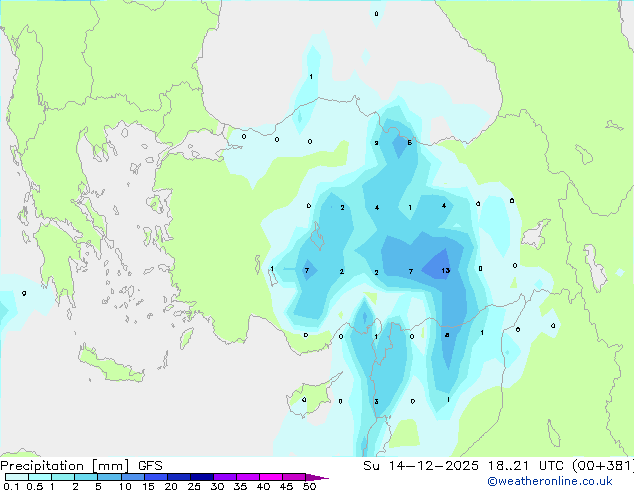Viewport: 634px width, 490px height.
Task: Click the 0.1–0.5 mm lightest legend swatch
Action: coord(17,477)
